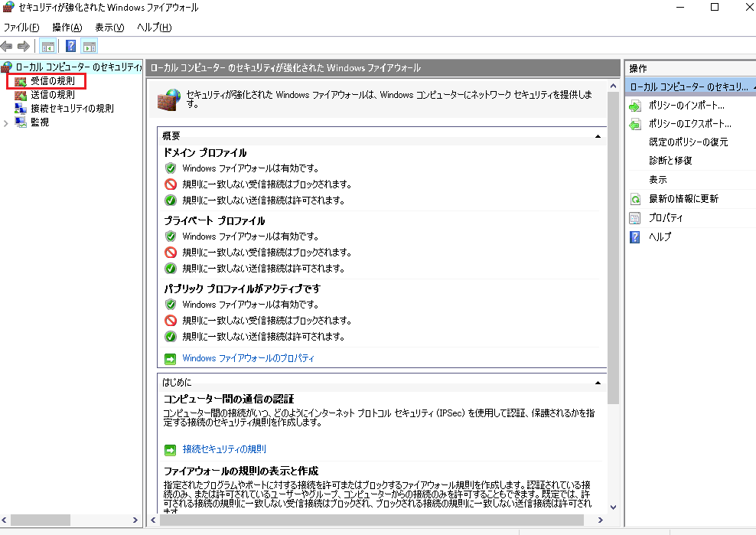Click the 受信の規則 brick wall icon
Screen dimensions: 756x535
point(20,81)
